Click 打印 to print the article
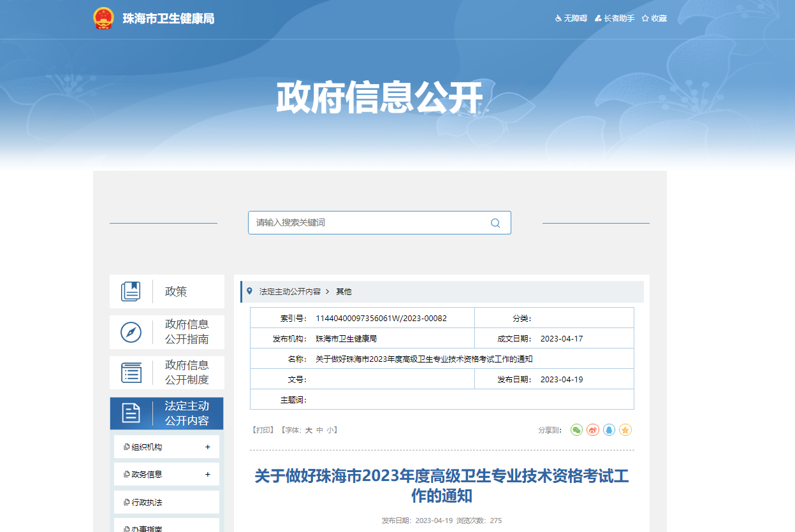This screenshot has height=532, width=795. click(x=263, y=430)
